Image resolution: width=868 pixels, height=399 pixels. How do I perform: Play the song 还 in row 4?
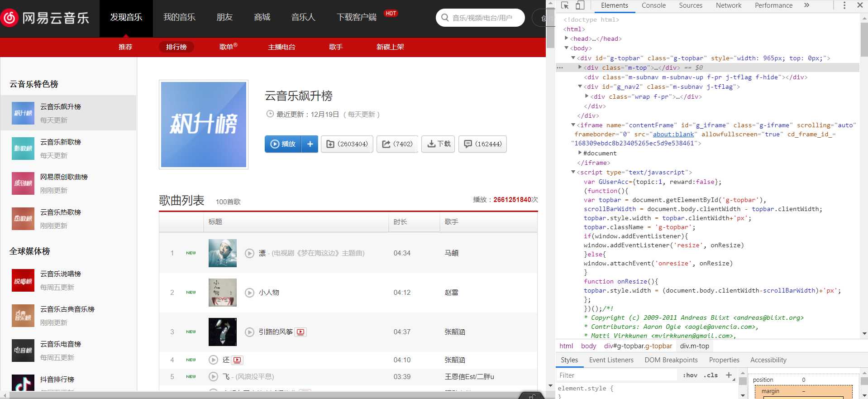[x=213, y=360]
